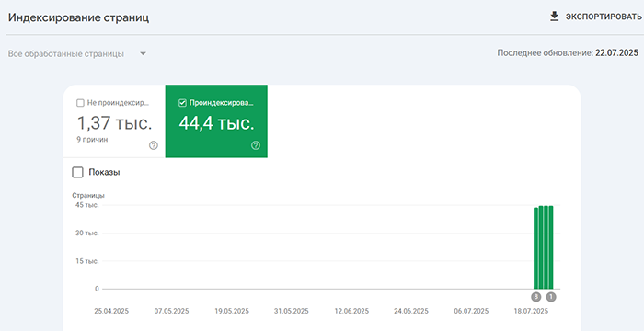The image size is (644, 331).
Task: Switch to the '1,37 тыс.' not-indexed card
Action: [114, 121]
